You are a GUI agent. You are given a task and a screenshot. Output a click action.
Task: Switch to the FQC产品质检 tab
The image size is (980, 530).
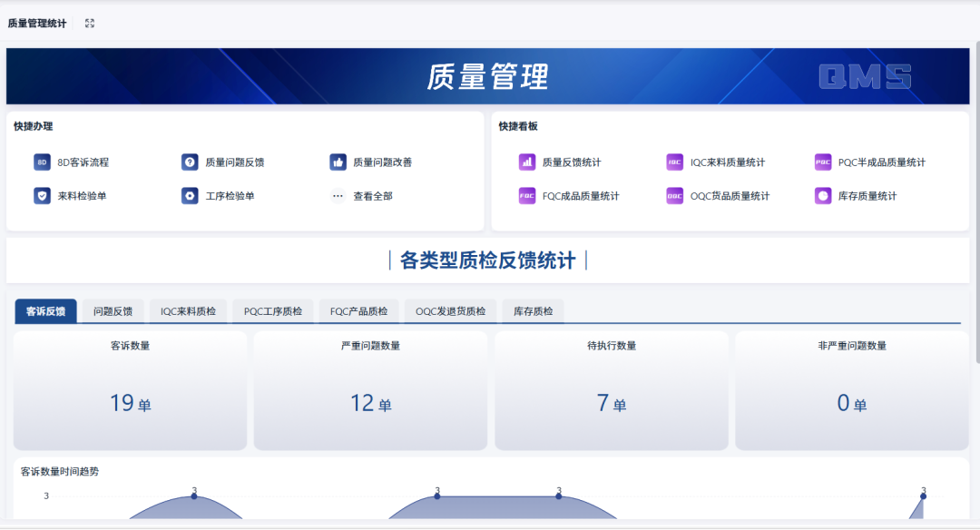[x=358, y=311]
